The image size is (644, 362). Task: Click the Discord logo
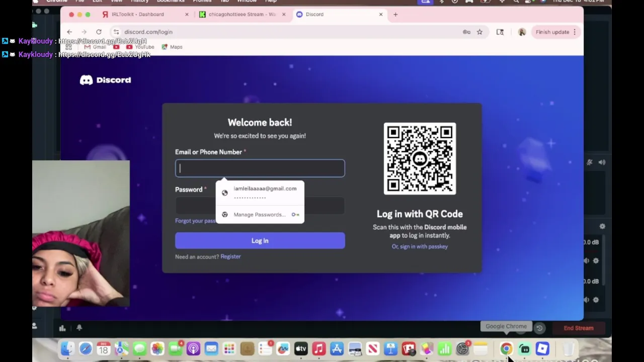click(105, 80)
